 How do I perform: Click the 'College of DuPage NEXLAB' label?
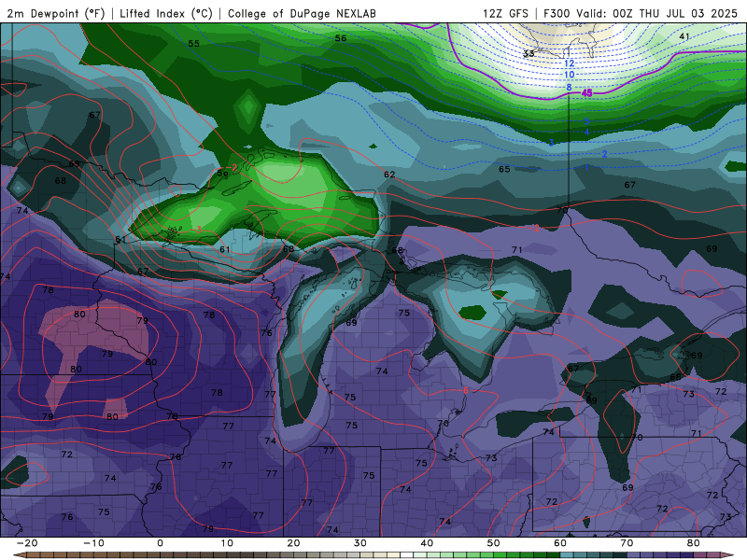click(302, 13)
